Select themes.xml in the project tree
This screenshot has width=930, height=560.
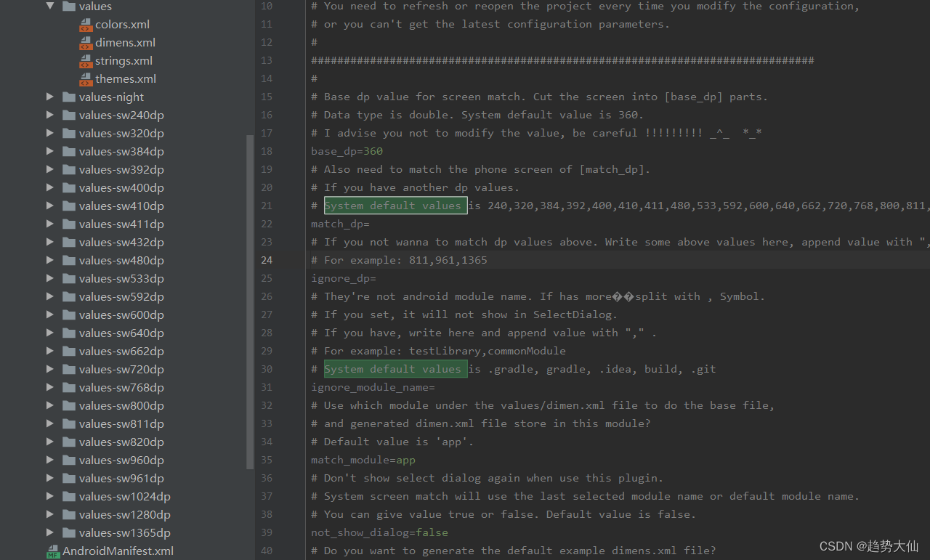126,79
